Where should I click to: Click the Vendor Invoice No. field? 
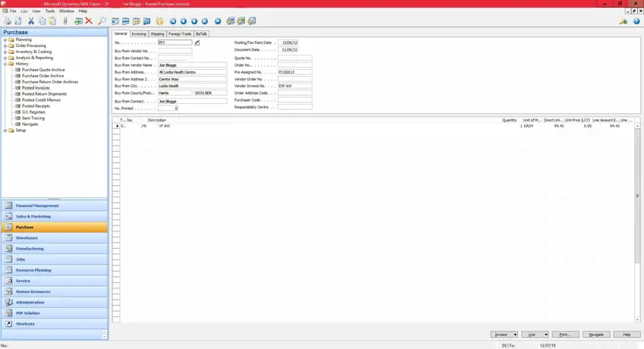pyautogui.click(x=295, y=86)
